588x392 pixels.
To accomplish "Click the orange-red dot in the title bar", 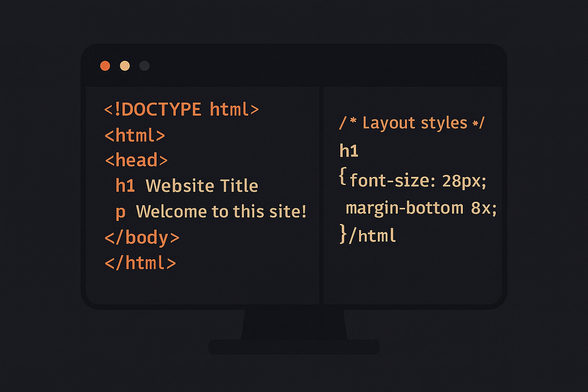I will pyautogui.click(x=105, y=66).
